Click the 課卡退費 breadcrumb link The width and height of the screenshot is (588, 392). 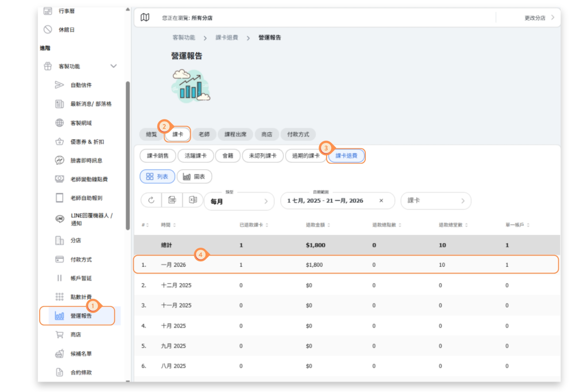coord(227,38)
